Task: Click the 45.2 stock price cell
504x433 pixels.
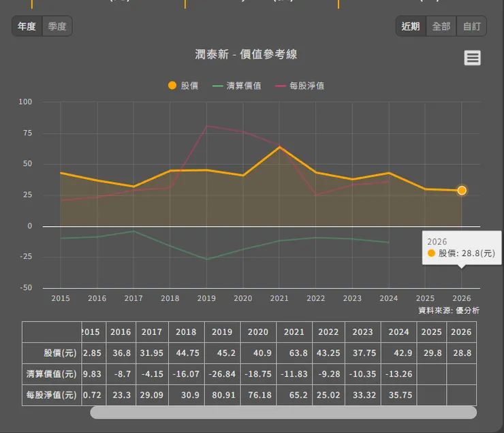Action: click(222, 353)
